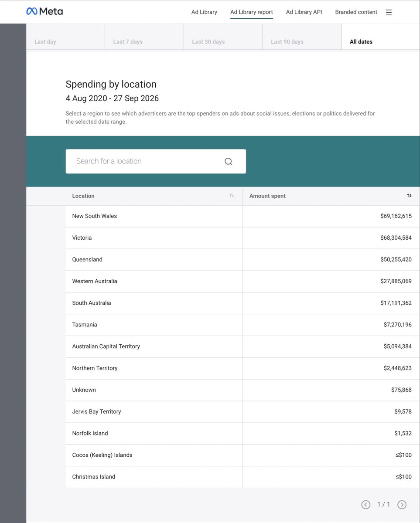This screenshot has width=420, height=523.
Task: Switch to the Last 7 days tab
Action: [x=144, y=37]
